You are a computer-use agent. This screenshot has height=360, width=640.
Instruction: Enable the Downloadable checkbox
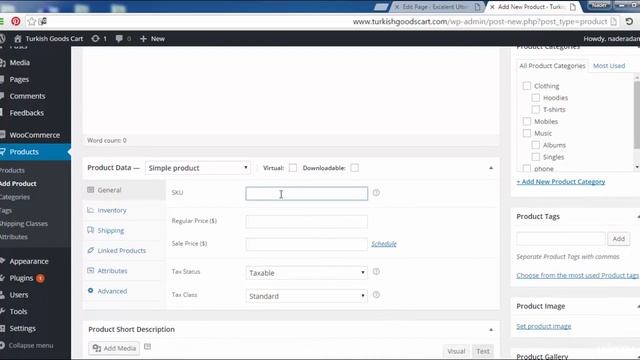354,168
